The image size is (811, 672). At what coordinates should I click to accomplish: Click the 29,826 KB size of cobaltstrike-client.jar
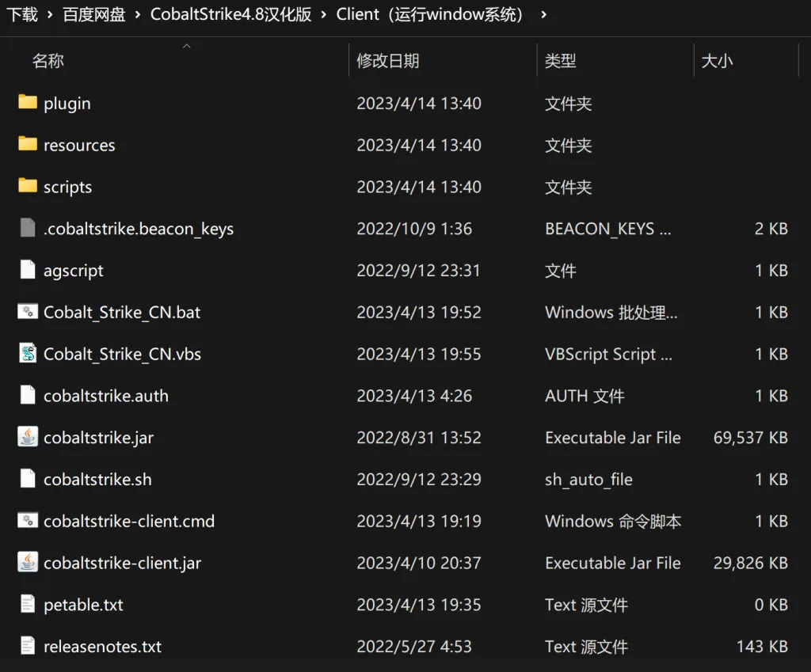(x=751, y=564)
